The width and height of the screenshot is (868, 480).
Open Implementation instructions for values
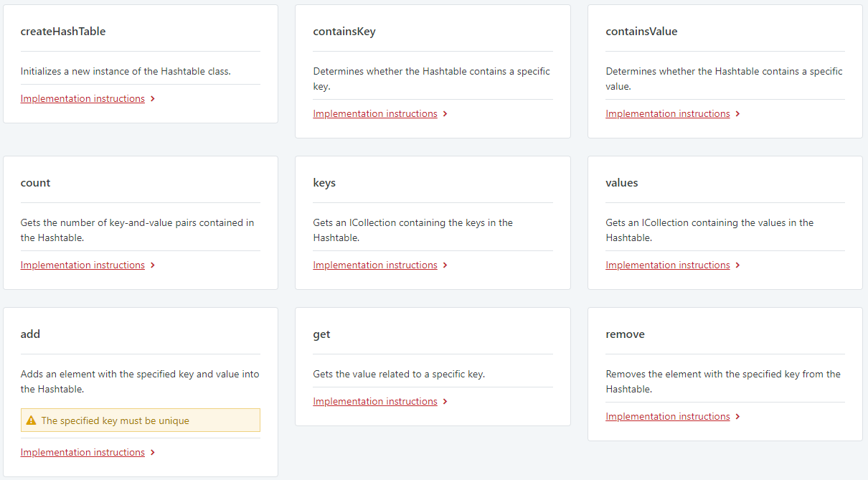(x=667, y=265)
